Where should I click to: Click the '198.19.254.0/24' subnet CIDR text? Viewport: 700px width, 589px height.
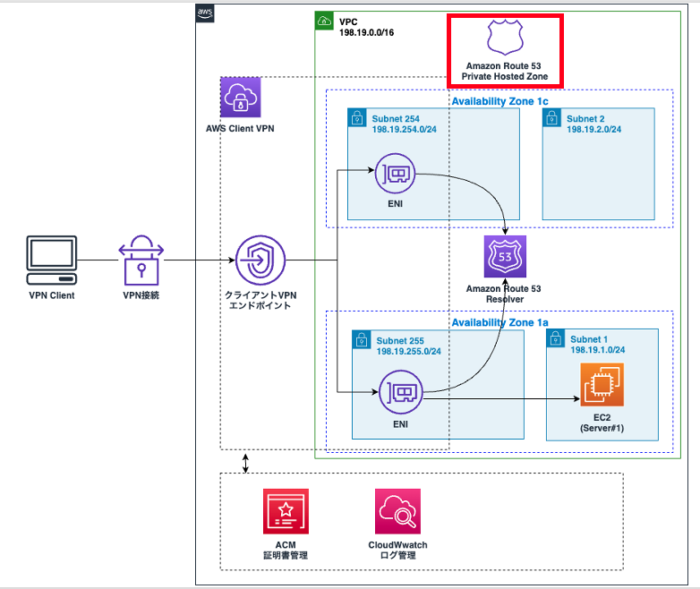(x=405, y=130)
